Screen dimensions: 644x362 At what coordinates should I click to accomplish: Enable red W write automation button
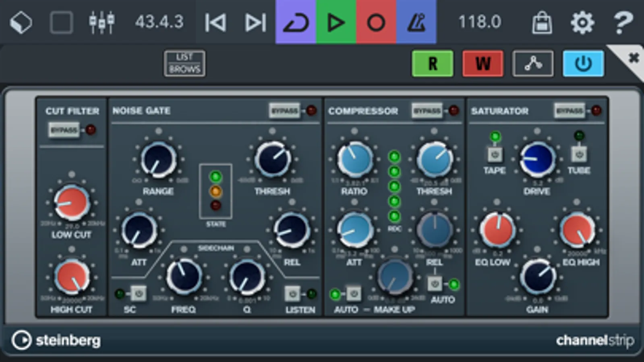point(483,64)
